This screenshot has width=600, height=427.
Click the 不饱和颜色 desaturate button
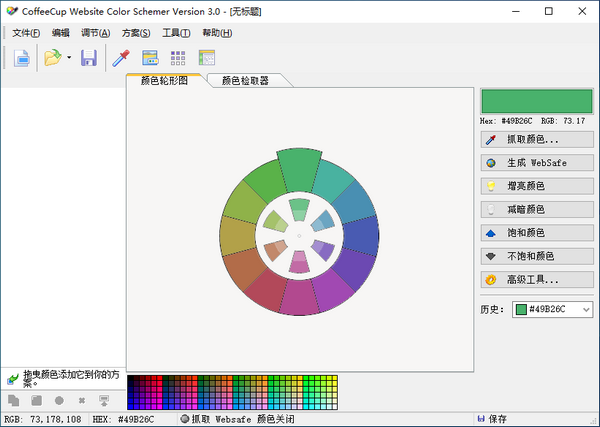tap(538, 256)
